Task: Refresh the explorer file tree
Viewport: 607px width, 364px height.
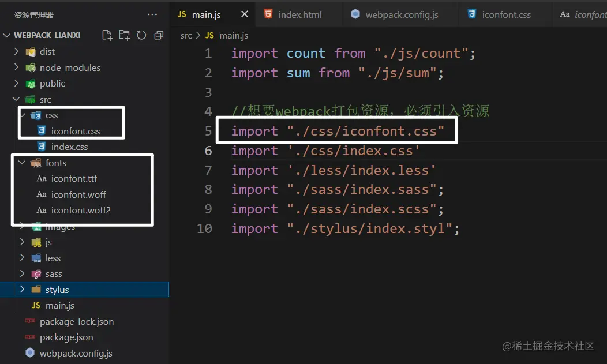Action: tap(142, 35)
